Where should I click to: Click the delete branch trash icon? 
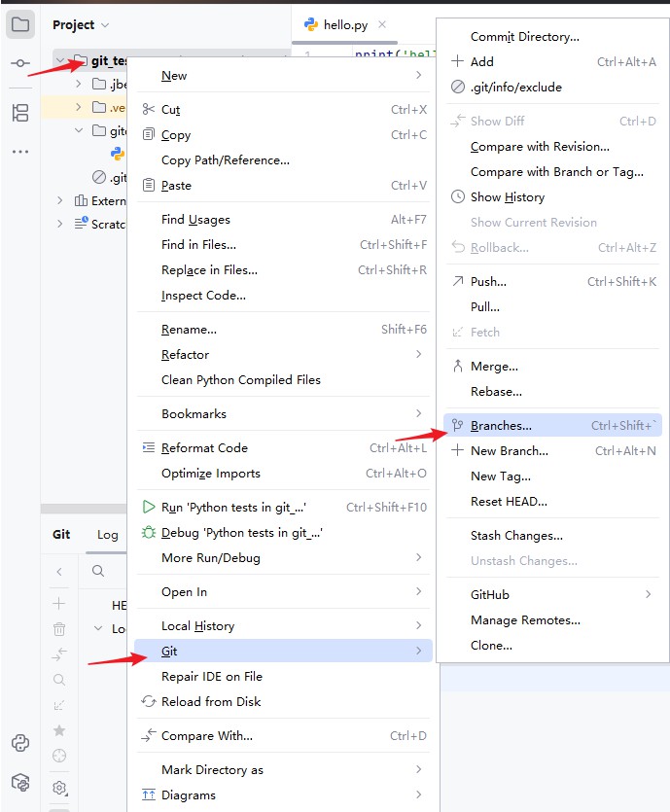(59, 629)
